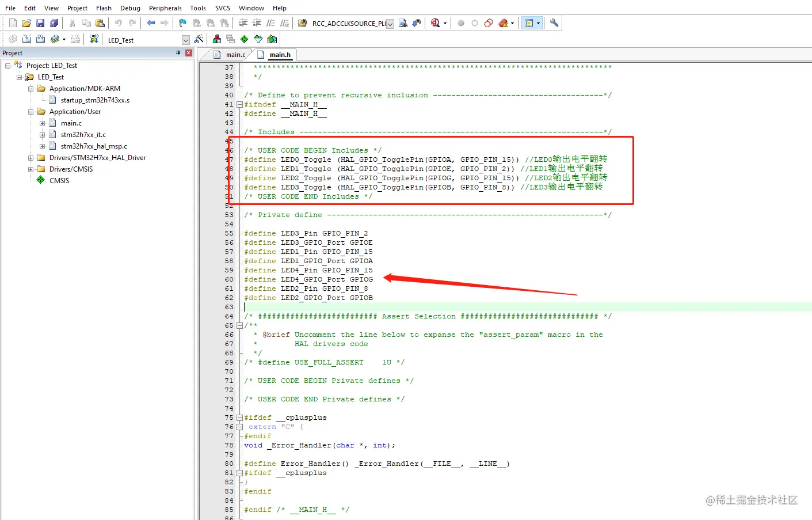Expand the Drivers/STM32H7xx_HAL_Driver group
The width and height of the screenshot is (812, 520).
(x=31, y=158)
